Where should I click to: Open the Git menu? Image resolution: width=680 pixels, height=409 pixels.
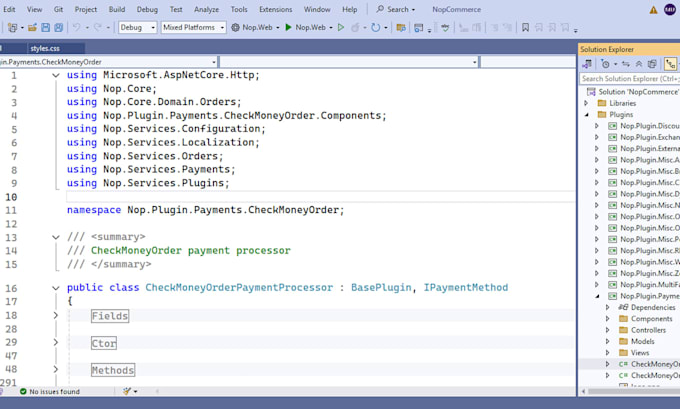pyautogui.click(x=58, y=9)
